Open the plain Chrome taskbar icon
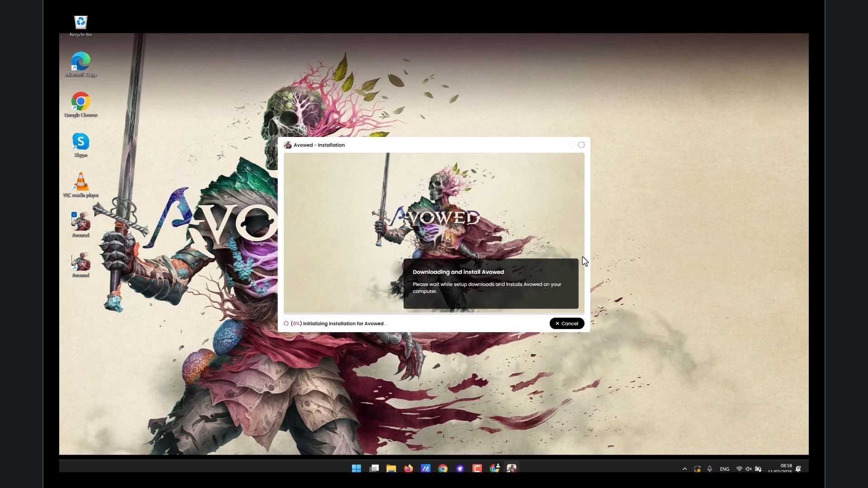868x488 pixels. 443,469
